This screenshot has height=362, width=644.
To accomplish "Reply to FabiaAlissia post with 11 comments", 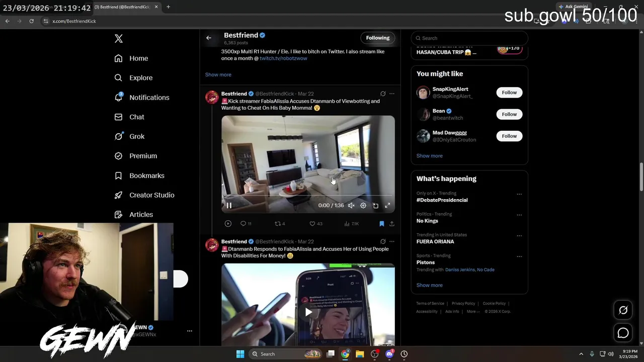I will (246, 224).
